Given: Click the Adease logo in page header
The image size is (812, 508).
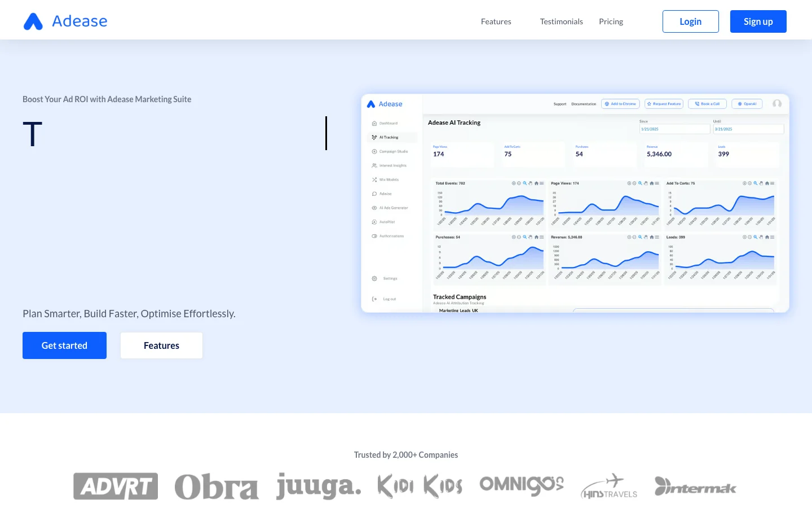Looking at the screenshot, I should click(x=65, y=21).
